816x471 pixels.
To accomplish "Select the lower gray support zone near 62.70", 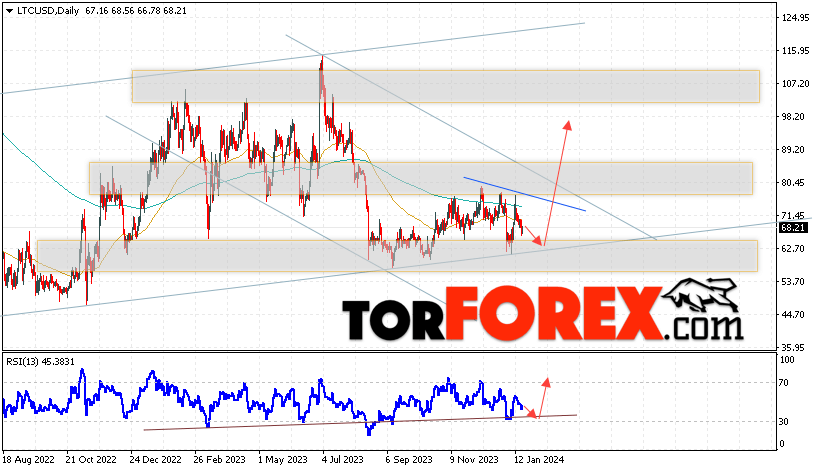I will tap(398, 256).
